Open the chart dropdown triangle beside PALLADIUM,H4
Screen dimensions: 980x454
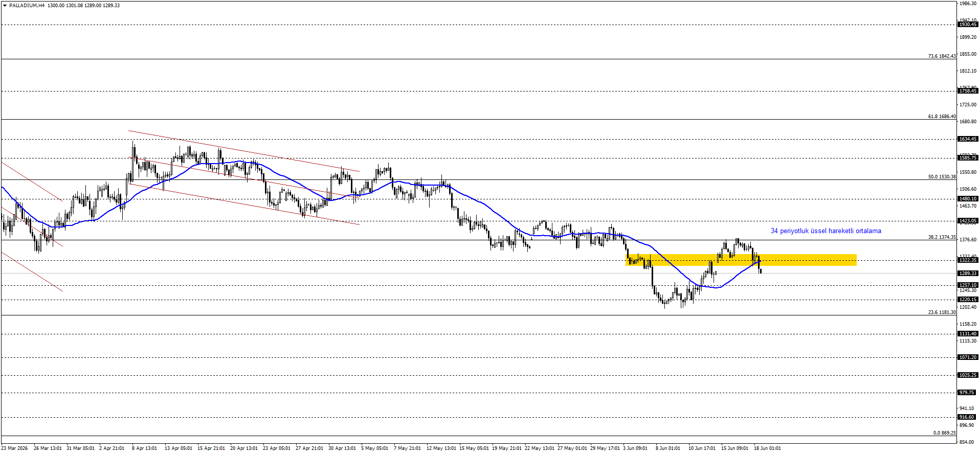click(x=5, y=6)
